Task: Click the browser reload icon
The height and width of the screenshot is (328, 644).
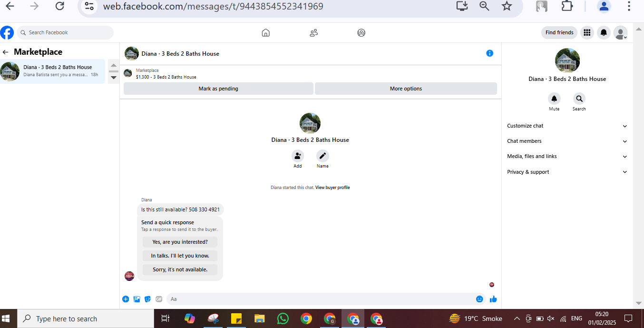Action: (x=59, y=6)
